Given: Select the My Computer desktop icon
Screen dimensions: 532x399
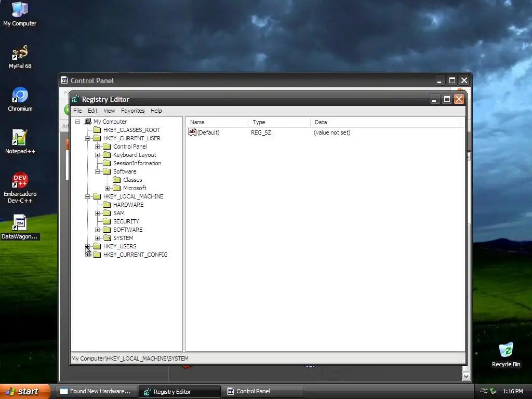Looking at the screenshot, I should tap(20, 14).
